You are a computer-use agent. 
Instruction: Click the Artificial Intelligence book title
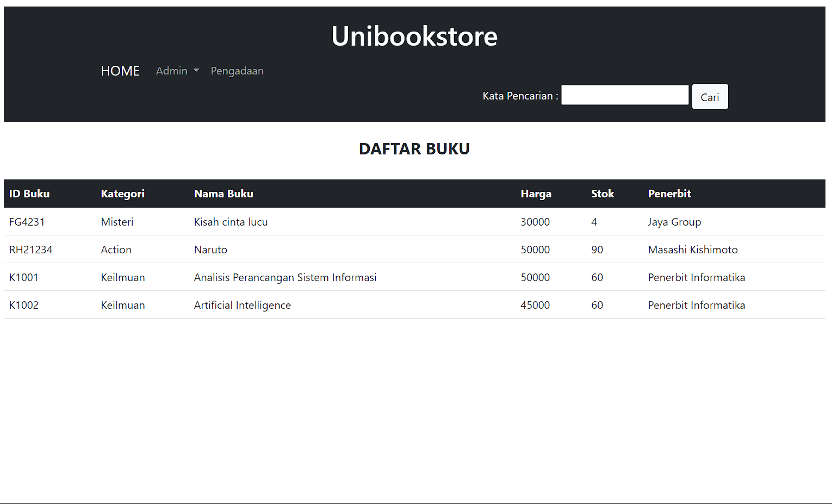click(242, 305)
